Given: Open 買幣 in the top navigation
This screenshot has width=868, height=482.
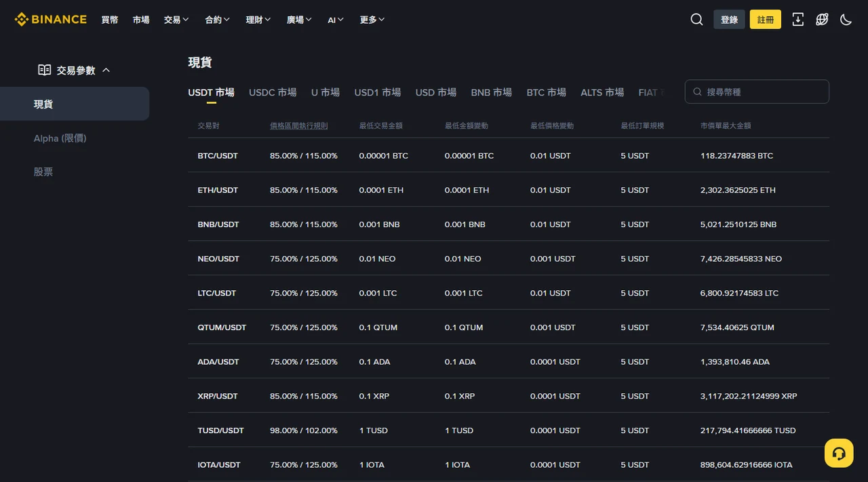Looking at the screenshot, I should click(110, 20).
